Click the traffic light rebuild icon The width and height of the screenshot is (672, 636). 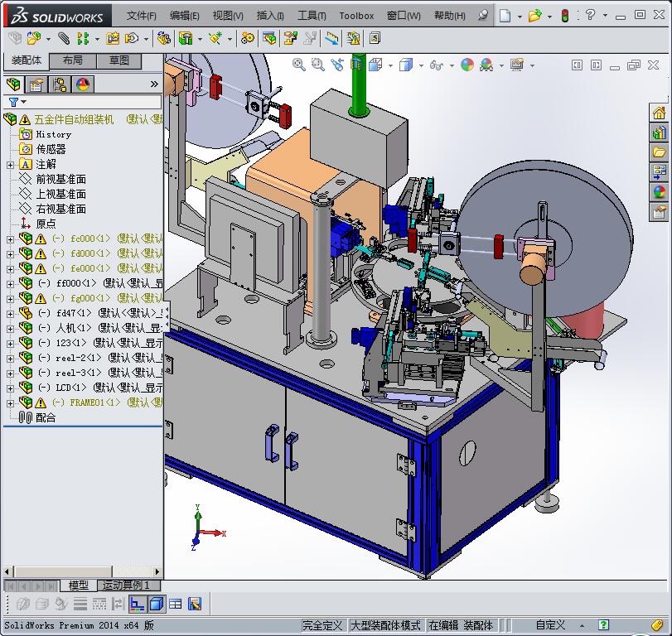pyautogui.click(x=565, y=16)
